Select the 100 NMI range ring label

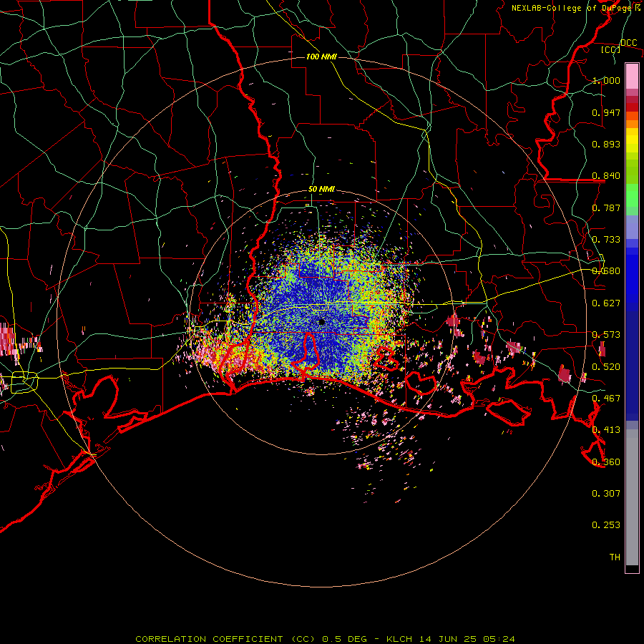pyautogui.click(x=321, y=57)
